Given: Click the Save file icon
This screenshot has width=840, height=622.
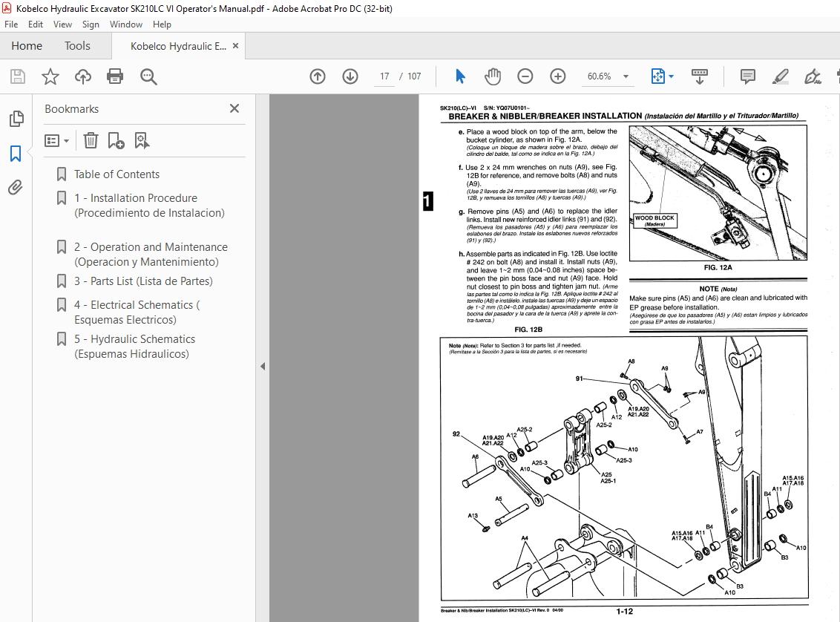Looking at the screenshot, I should click(x=18, y=76).
